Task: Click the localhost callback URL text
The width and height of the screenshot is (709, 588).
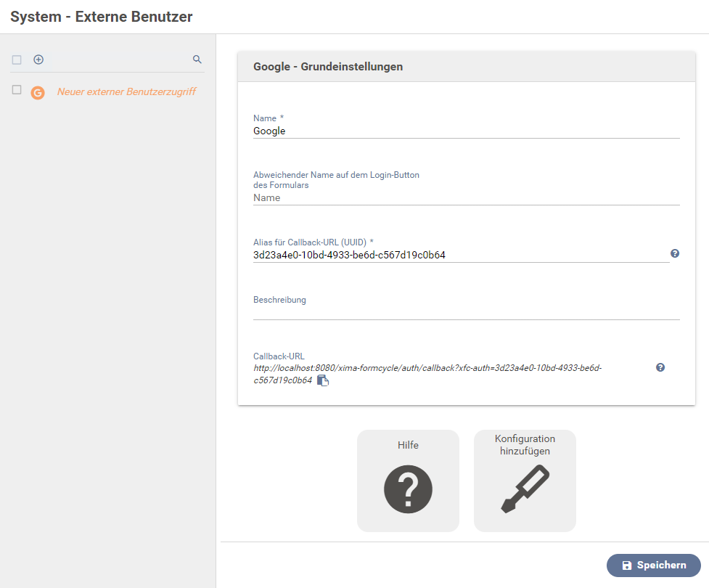Action: click(427, 368)
